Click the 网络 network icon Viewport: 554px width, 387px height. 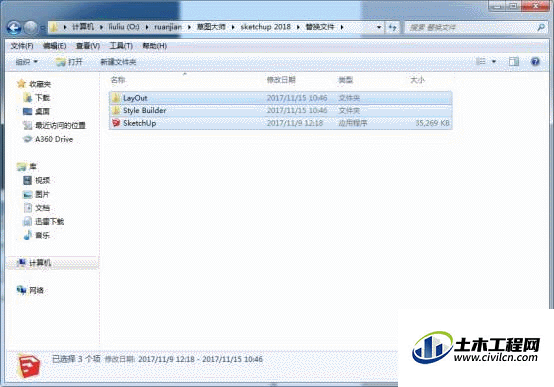coord(21,290)
